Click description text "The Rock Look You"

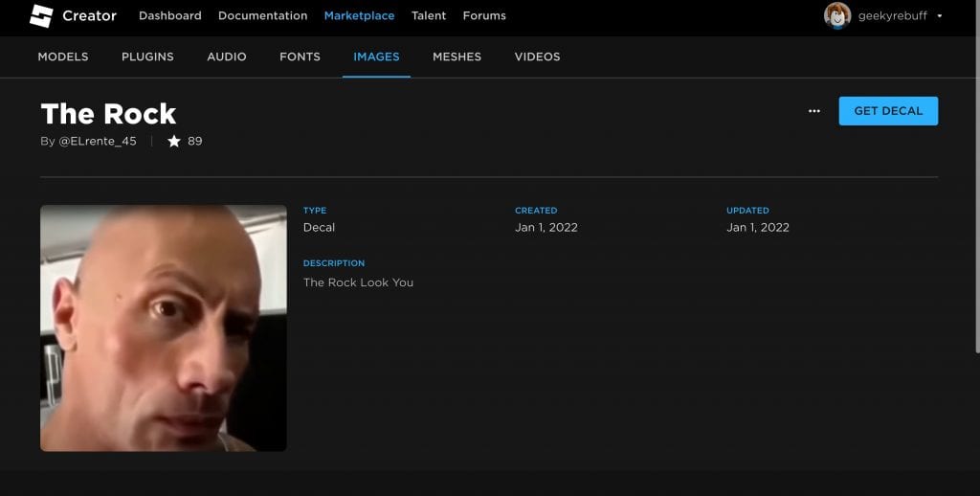coord(358,282)
